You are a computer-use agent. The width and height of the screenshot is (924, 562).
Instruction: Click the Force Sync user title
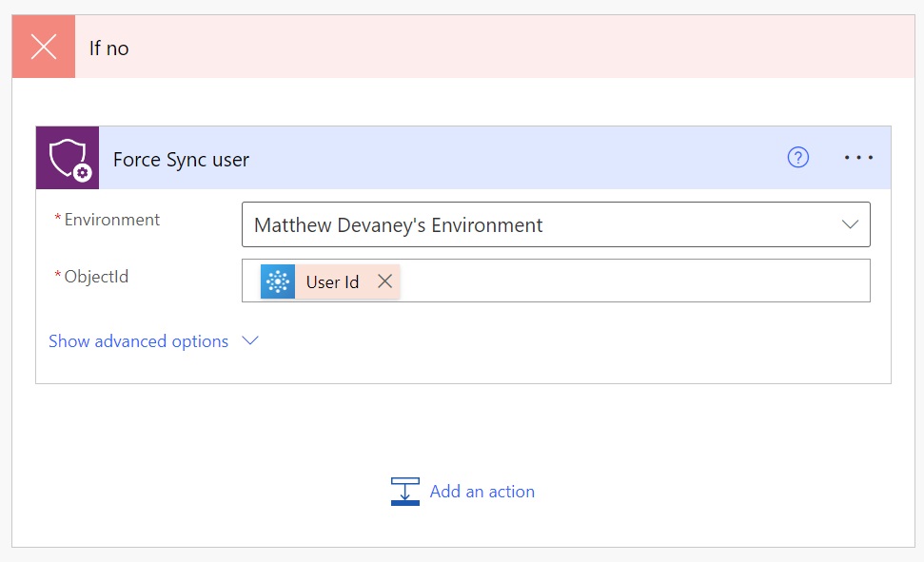pos(181,160)
